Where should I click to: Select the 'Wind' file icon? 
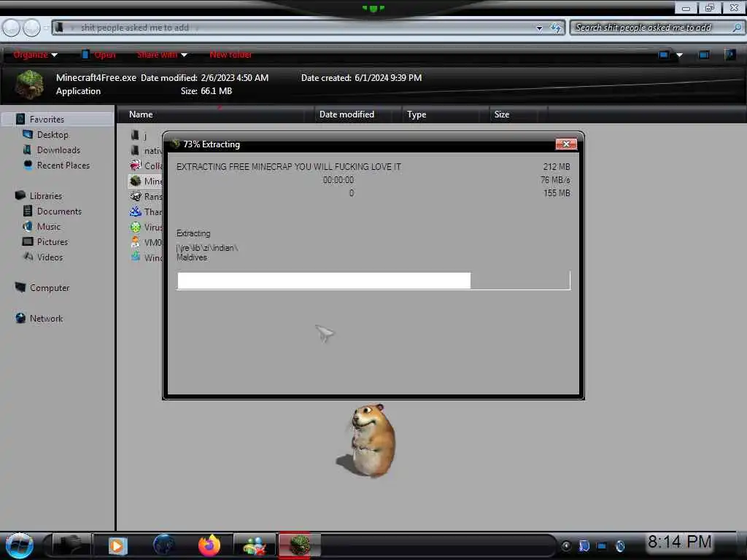tap(136, 257)
